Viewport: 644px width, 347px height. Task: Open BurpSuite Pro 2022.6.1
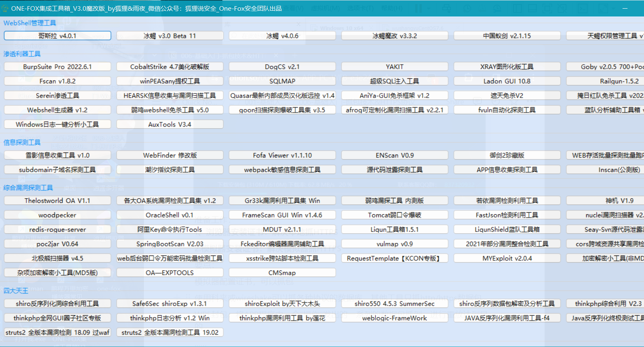[57, 67]
